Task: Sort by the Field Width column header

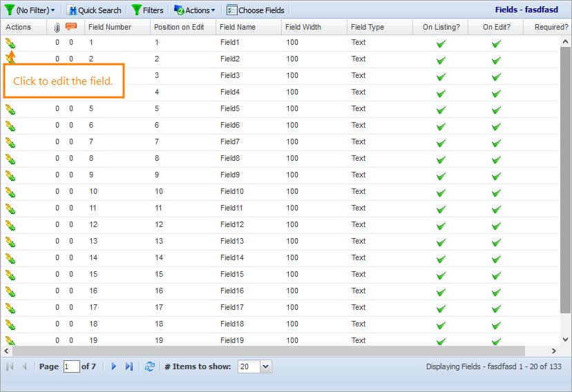Action: 303,28
